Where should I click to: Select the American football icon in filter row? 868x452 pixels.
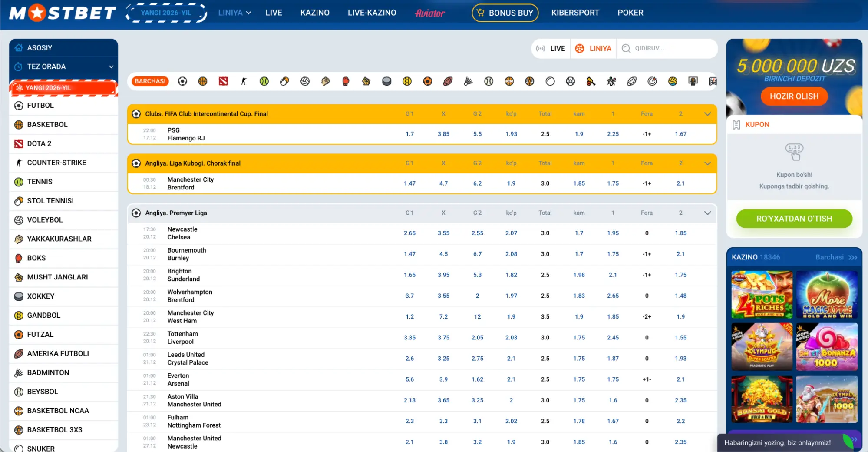[448, 81]
